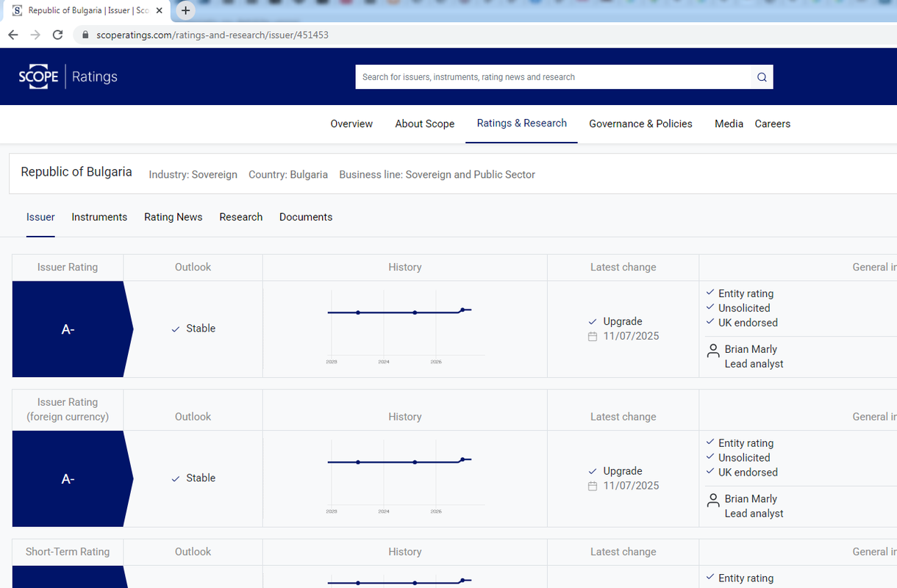Click Entity rating checkmark in Short-Term Rating row
Screen dimensions: 897x588
point(710,577)
